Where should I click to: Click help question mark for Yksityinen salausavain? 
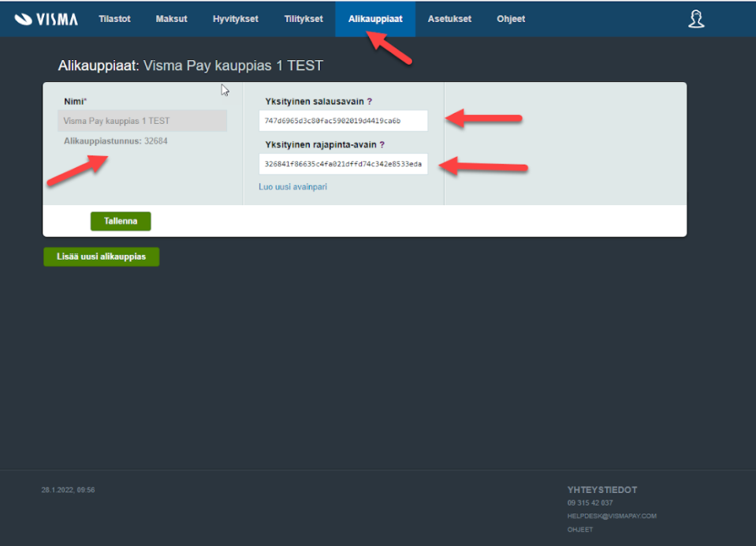(370, 101)
